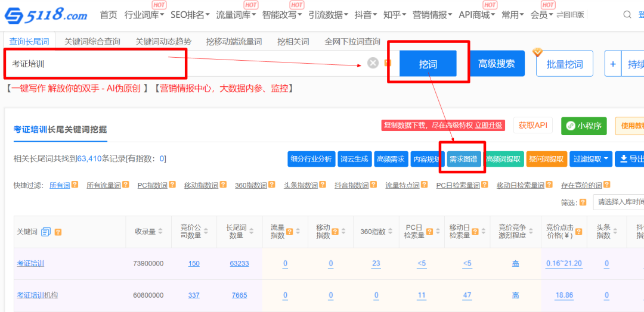Screen dimensions: 644x312
Task: Click 63233 long-tail count for 考证培训
Action: pyautogui.click(x=240, y=263)
